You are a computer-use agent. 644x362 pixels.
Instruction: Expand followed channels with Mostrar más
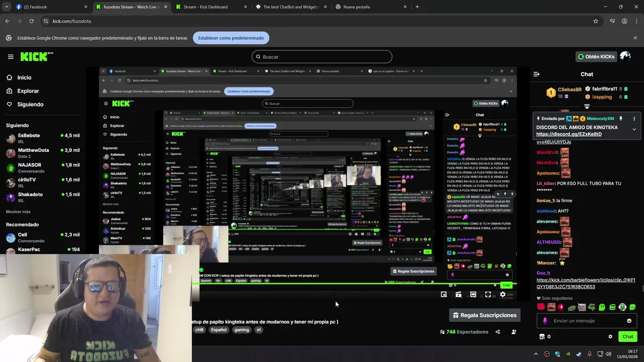(x=18, y=212)
